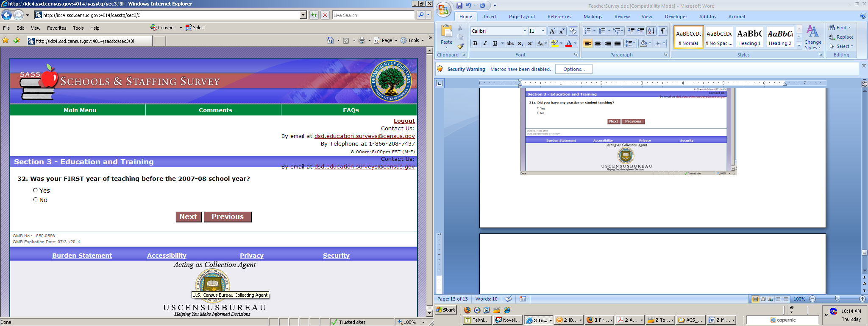The width and height of the screenshot is (868, 326).
Task: Open Word Help with the question mark icon
Action: point(863,16)
